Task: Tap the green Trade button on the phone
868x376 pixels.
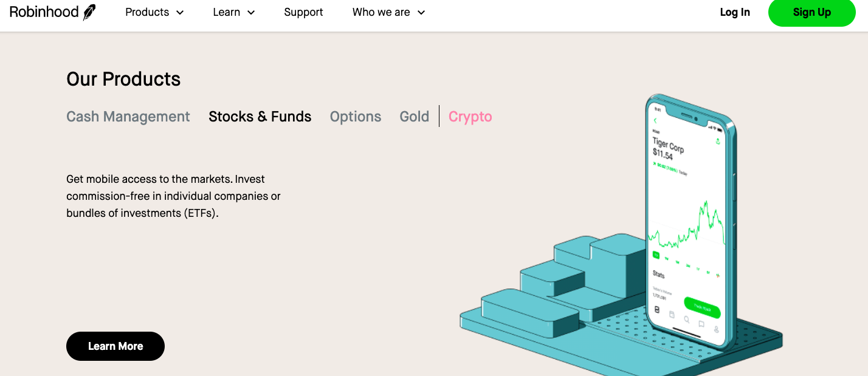Action: tap(702, 307)
